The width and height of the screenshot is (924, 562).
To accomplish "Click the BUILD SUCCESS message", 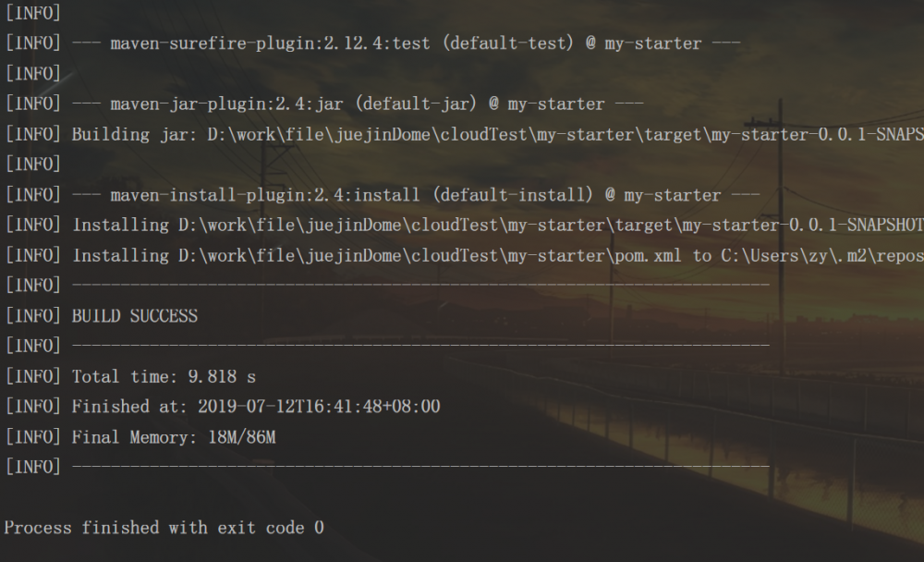I will click(135, 316).
